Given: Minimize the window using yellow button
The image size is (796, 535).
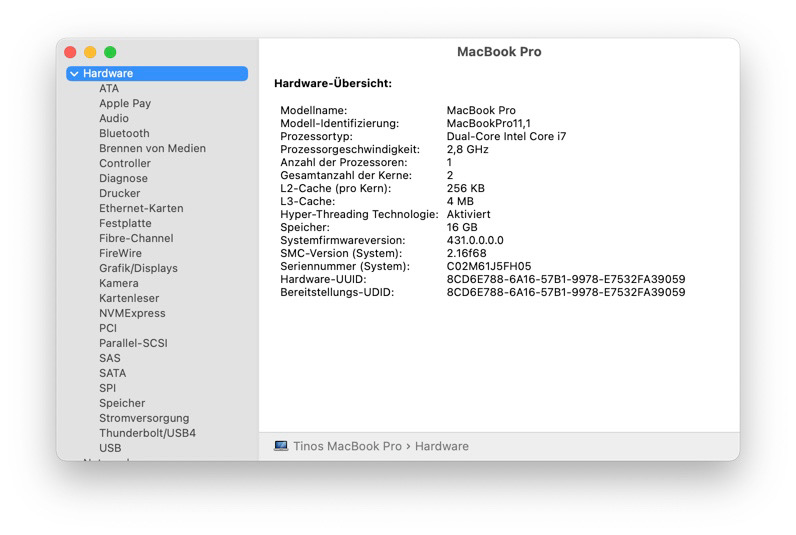Looking at the screenshot, I should (x=90, y=52).
